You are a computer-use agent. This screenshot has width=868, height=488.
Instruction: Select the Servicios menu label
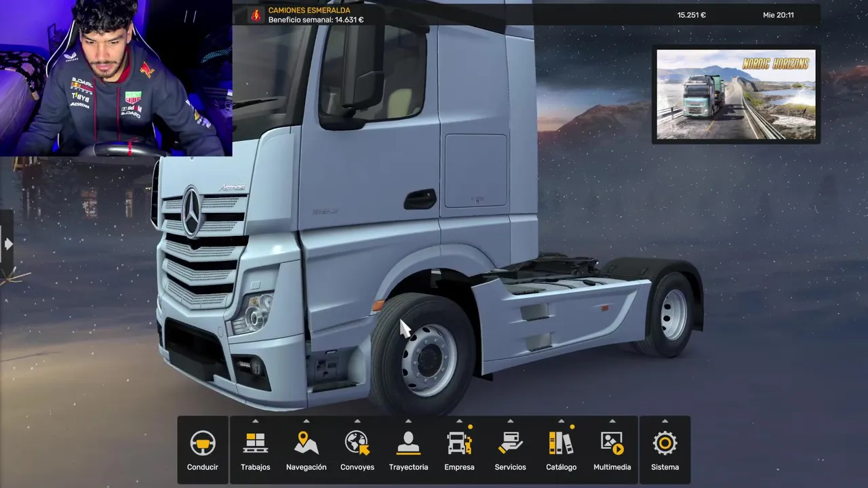coord(511,467)
